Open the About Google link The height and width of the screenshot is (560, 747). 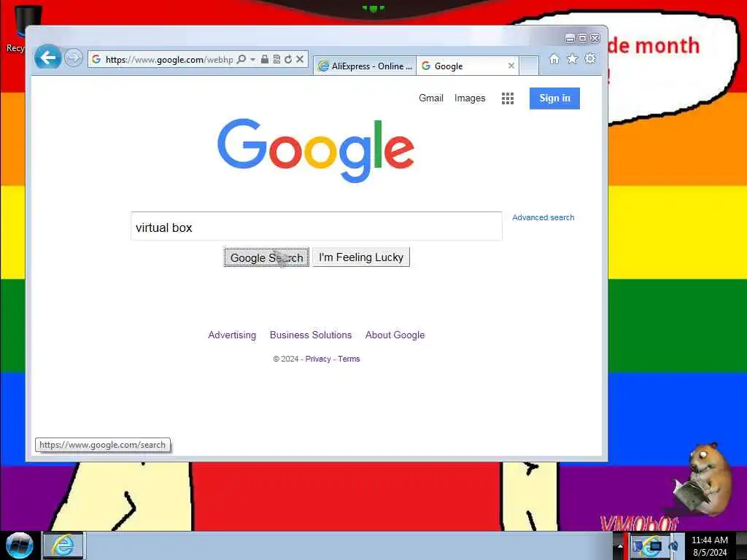[x=395, y=335]
